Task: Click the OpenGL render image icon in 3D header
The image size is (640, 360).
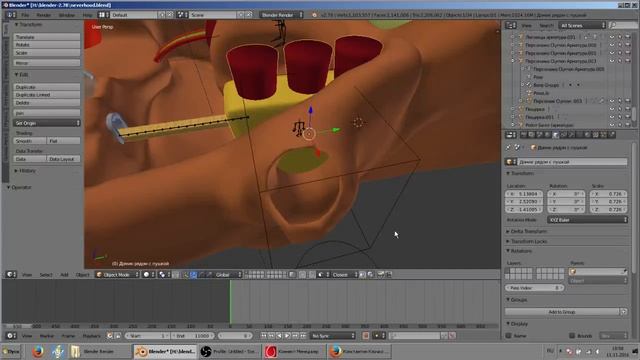Action: 380,275
